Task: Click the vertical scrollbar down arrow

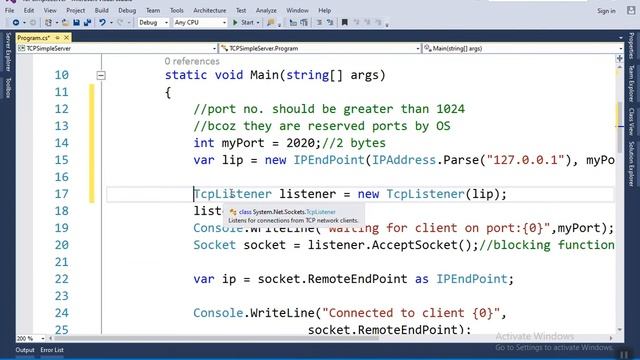Action: [620, 330]
